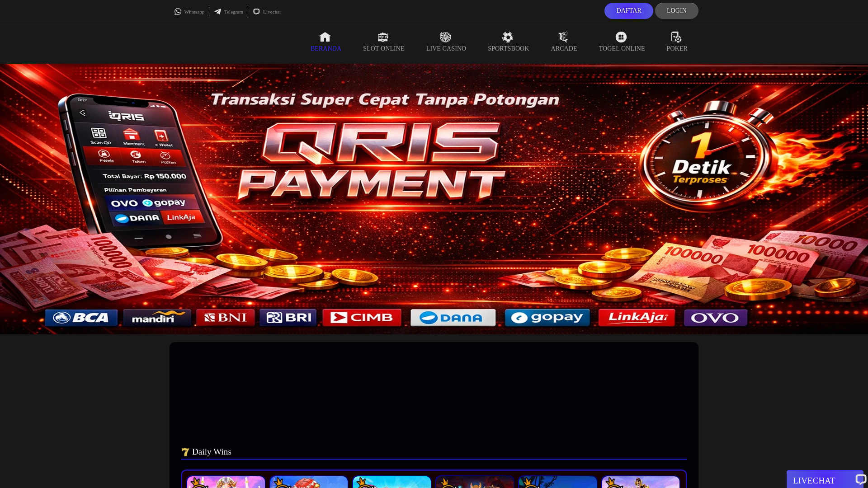Viewport: 868px width, 488px height.
Task: Click the chat bubble icon on the floating Livechat widget
Action: (860, 479)
